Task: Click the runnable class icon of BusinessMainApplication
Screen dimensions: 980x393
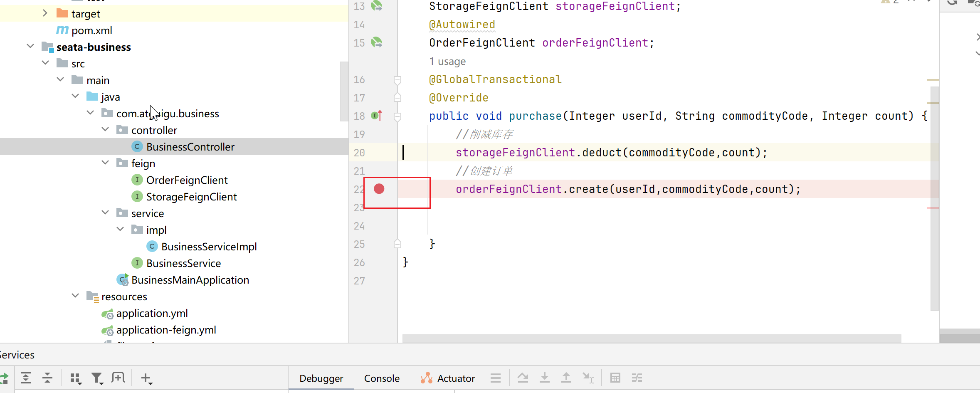Action: coord(122,279)
